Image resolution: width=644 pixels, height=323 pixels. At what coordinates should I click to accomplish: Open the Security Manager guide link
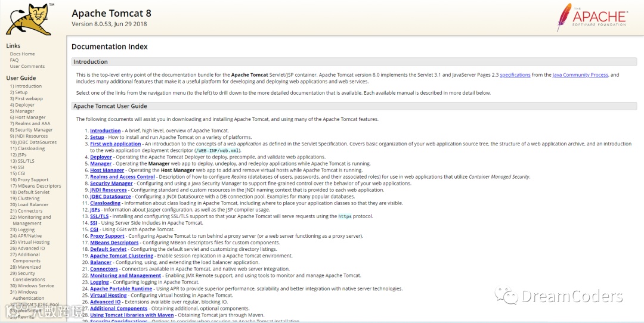pos(112,183)
